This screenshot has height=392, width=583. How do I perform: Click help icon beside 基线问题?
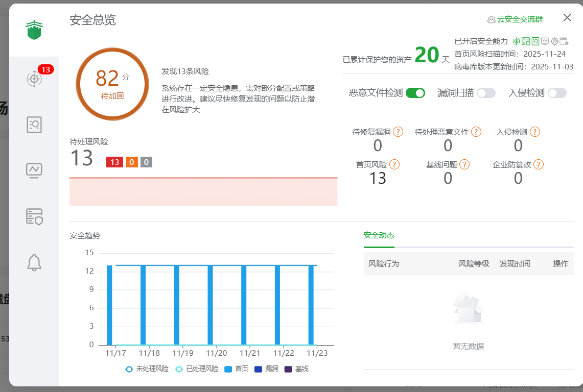[x=464, y=164]
